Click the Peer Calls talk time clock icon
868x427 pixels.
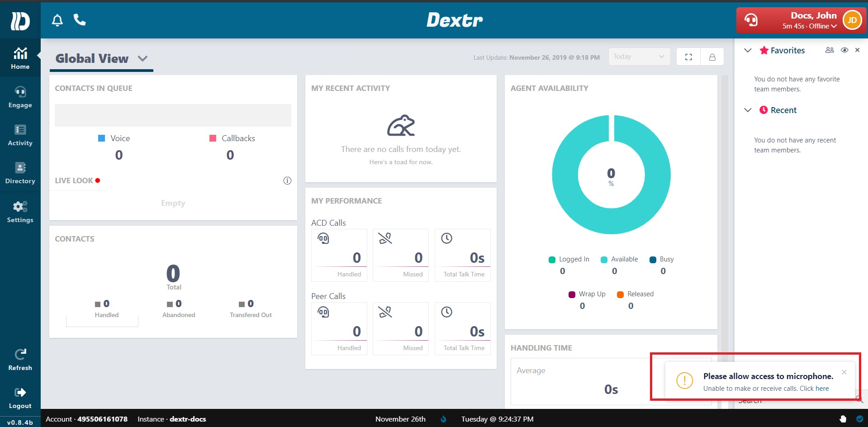(x=446, y=312)
